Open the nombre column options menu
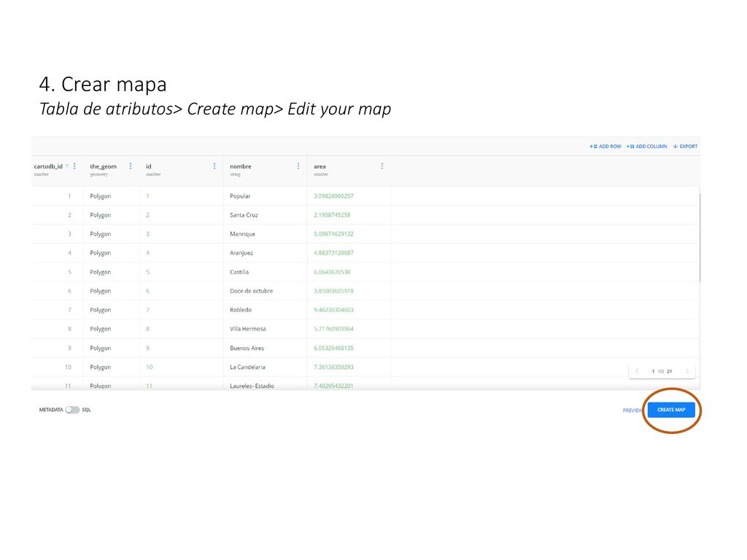747x560 pixels. click(x=298, y=166)
